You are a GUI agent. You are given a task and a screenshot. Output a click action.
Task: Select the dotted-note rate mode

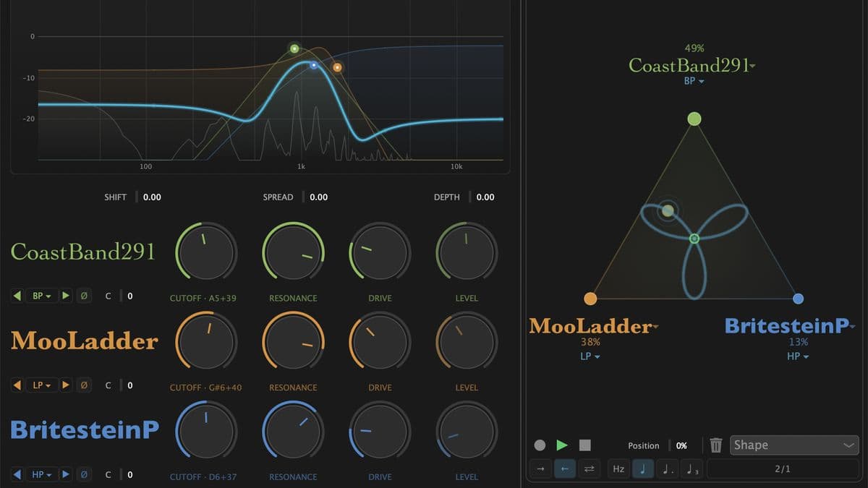pyautogui.click(x=667, y=469)
